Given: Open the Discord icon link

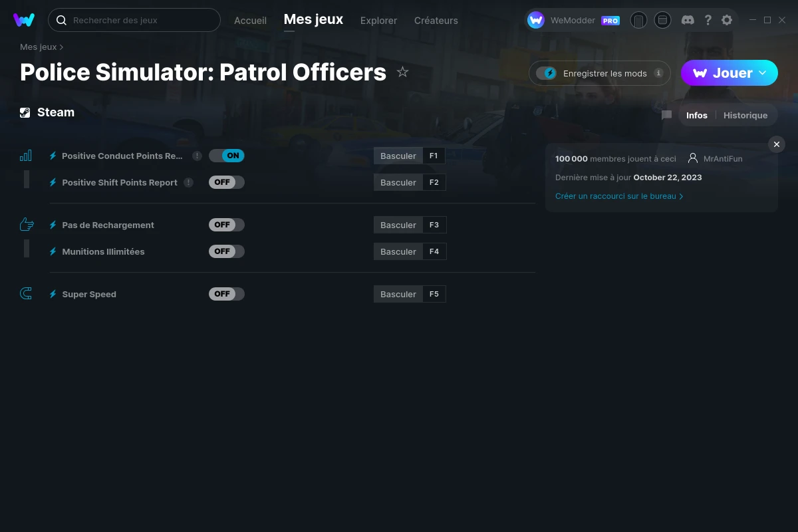Looking at the screenshot, I should coord(688,20).
